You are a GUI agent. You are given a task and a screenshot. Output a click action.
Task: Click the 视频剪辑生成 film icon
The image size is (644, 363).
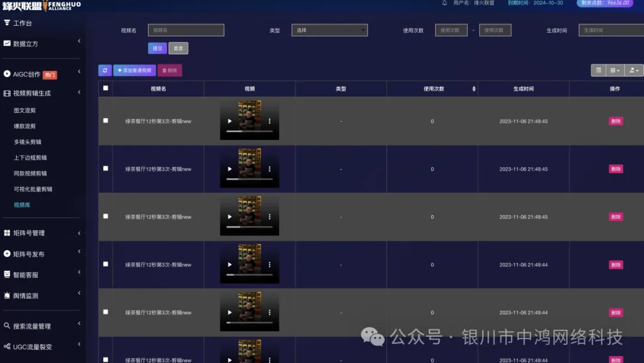tap(7, 93)
